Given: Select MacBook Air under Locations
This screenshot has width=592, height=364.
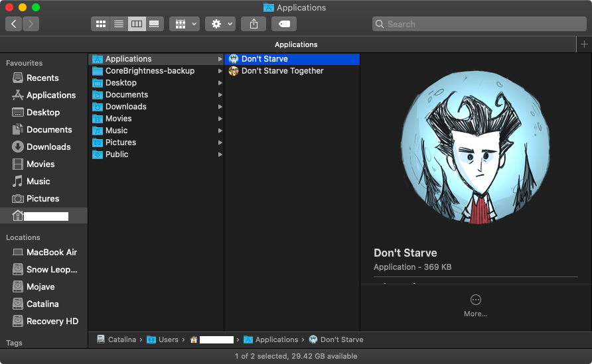Looking at the screenshot, I should click(44, 253).
